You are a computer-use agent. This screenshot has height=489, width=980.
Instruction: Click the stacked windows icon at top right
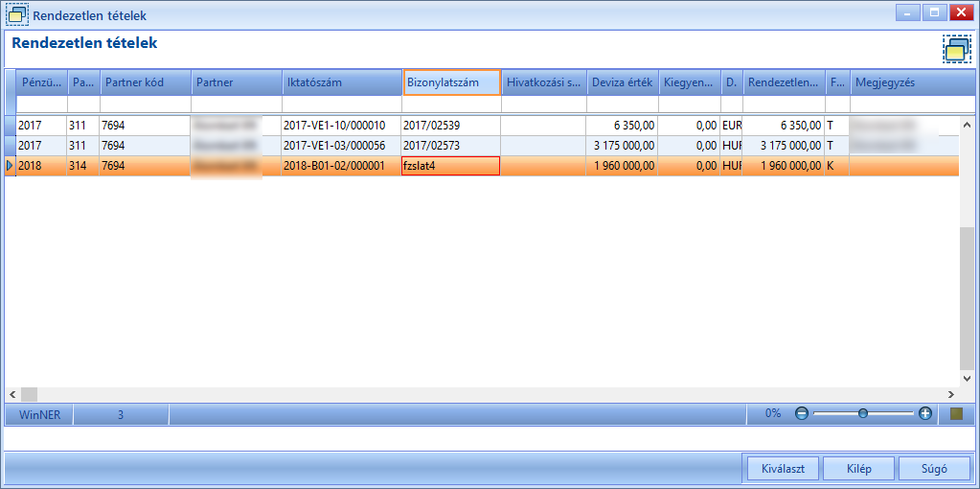point(957,50)
